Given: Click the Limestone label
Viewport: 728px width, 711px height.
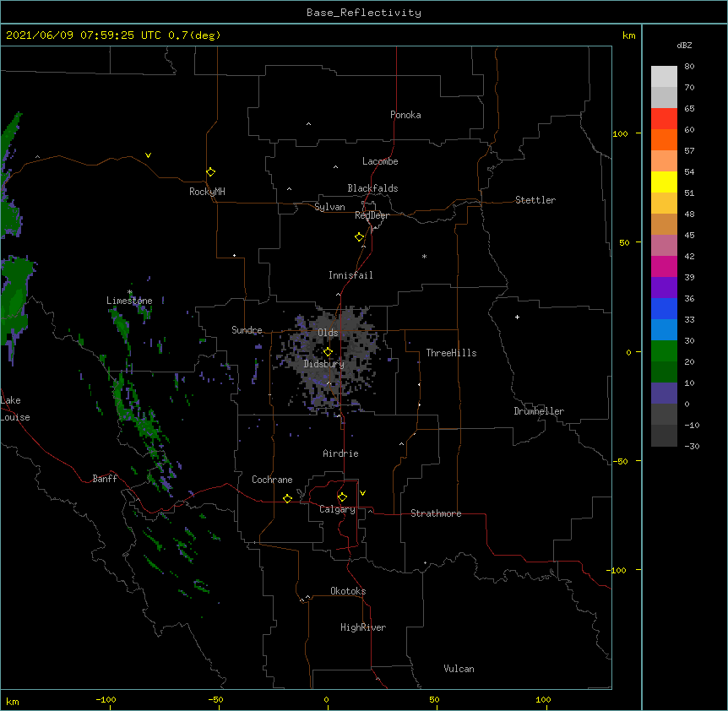Looking at the screenshot, I should click(129, 301).
